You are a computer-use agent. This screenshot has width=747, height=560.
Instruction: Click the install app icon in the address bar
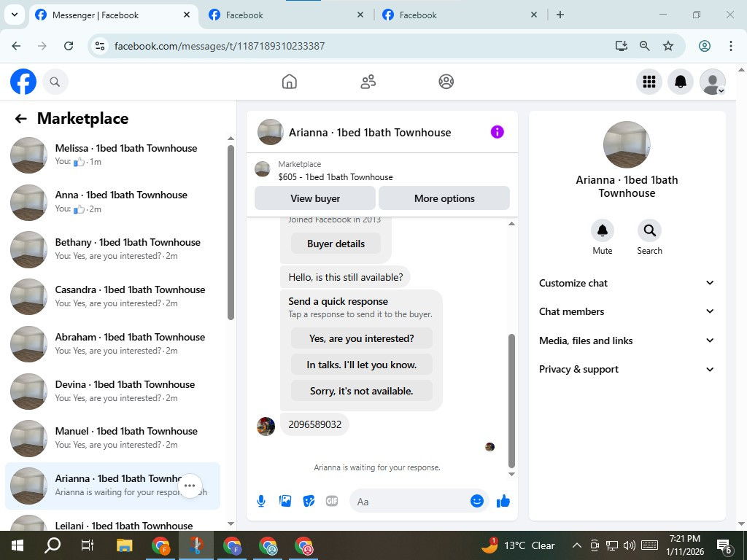pyautogui.click(x=622, y=46)
